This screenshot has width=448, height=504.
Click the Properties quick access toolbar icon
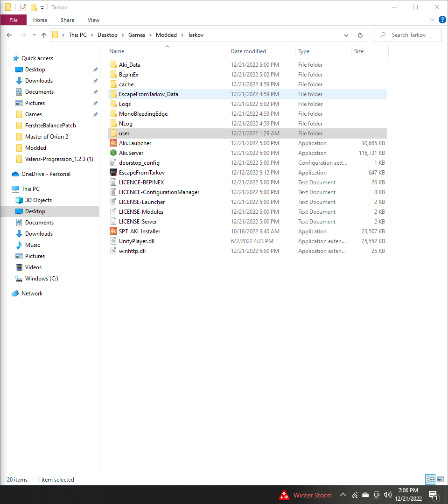coord(23,7)
